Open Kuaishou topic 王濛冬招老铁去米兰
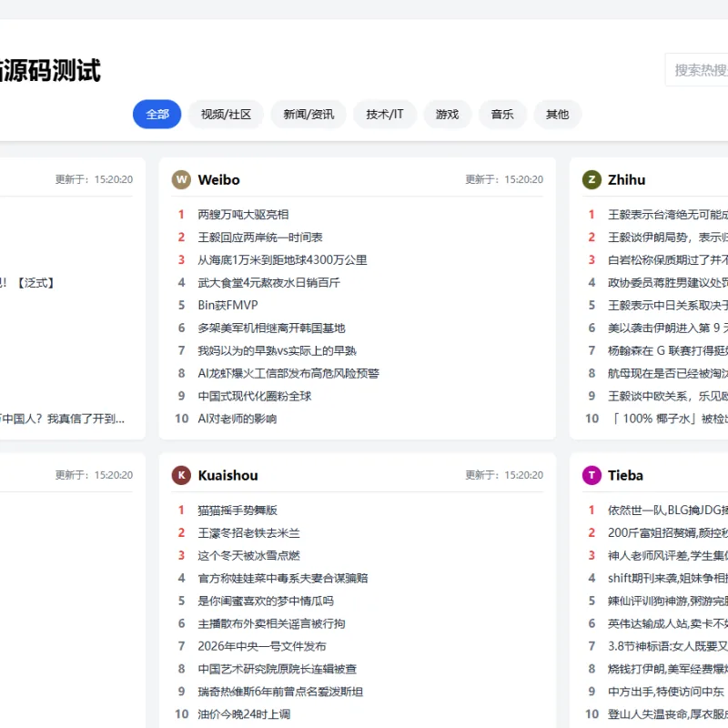 pyautogui.click(x=248, y=533)
